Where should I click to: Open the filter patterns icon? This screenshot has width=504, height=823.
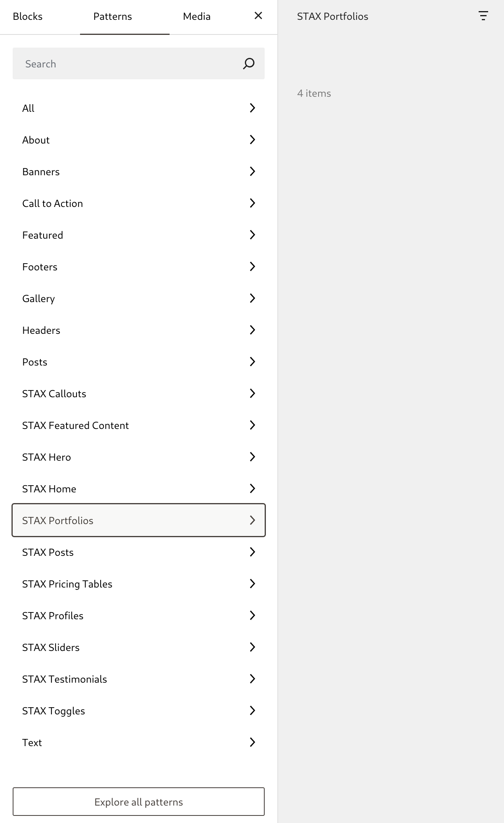click(483, 16)
